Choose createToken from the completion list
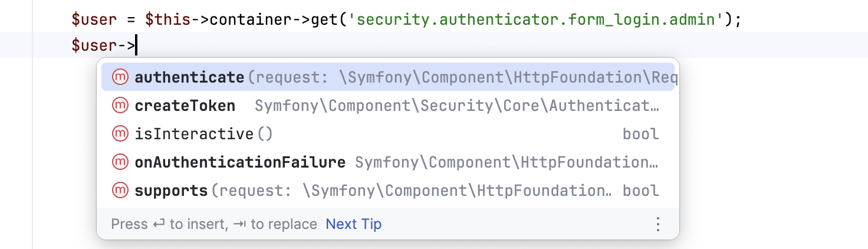The height and width of the screenshot is (249, 868). (x=185, y=106)
